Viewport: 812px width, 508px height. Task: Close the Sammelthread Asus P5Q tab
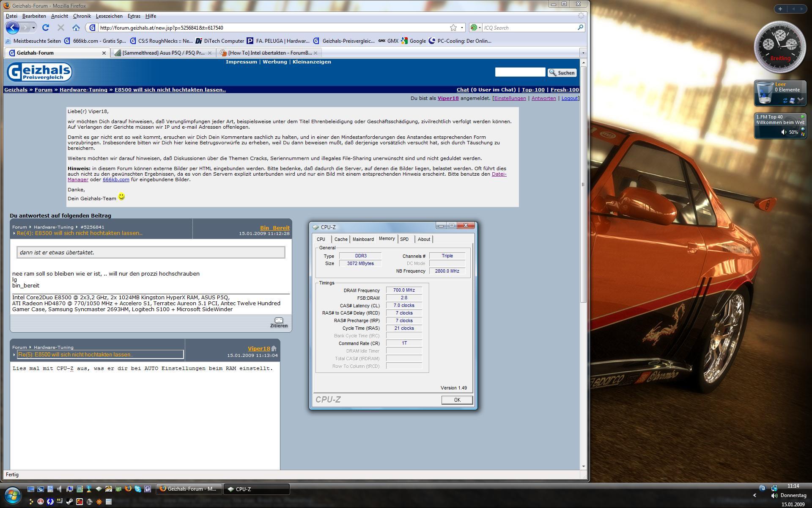click(209, 53)
